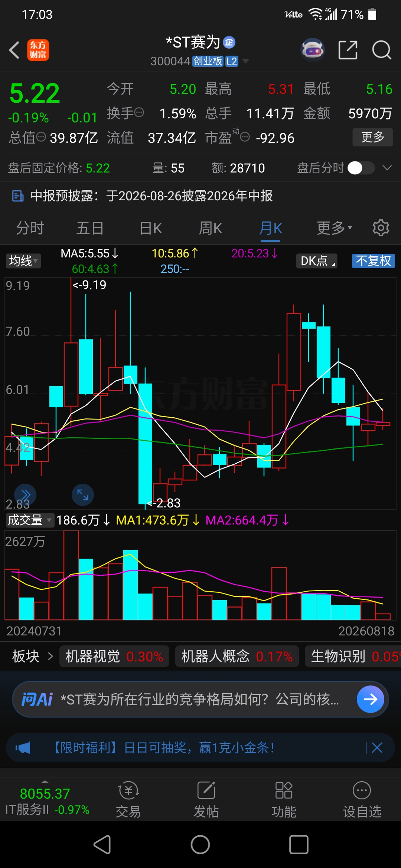Open the 机器视觉 sector tag
401x868 pixels.
[x=114, y=656]
